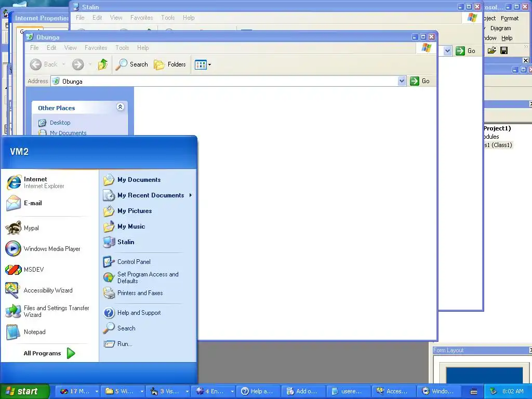The width and height of the screenshot is (532, 399).
Task: Open Edit menu in the Obunga window
Action: 51,48
